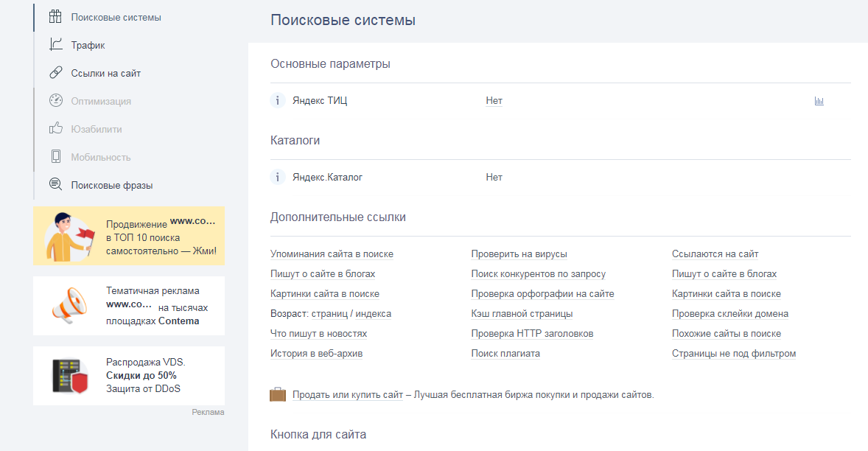Click the Тематичная реклама Contema ad text

click(x=157, y=306)
